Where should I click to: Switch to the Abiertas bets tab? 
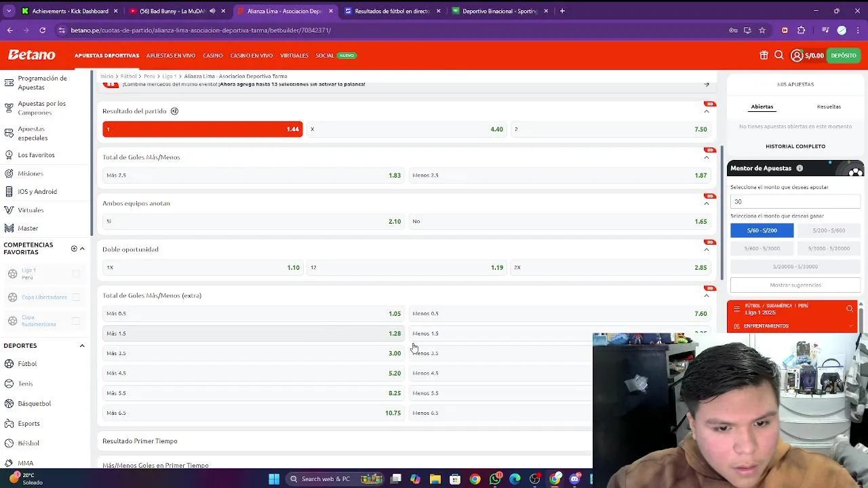tap(762, 106)
